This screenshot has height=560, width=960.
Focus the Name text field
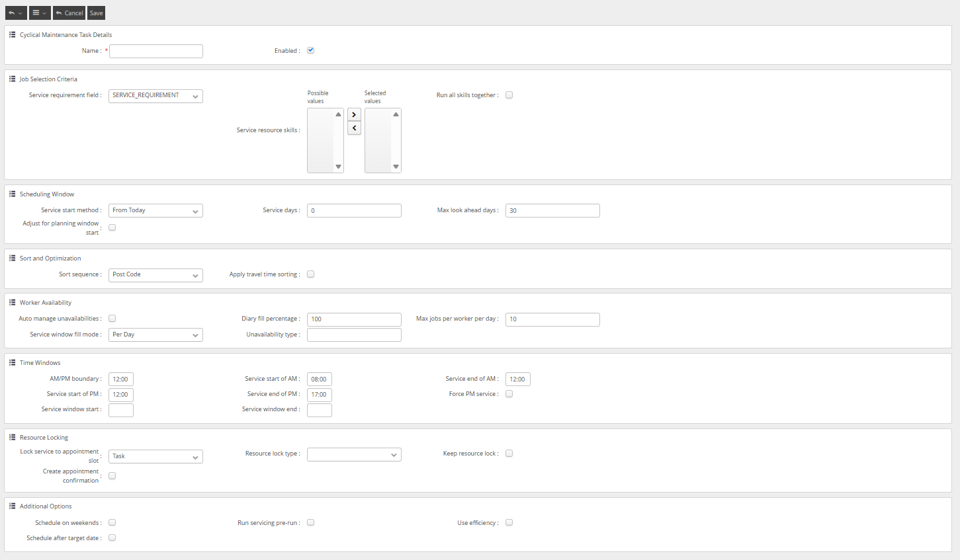[156, 51]
